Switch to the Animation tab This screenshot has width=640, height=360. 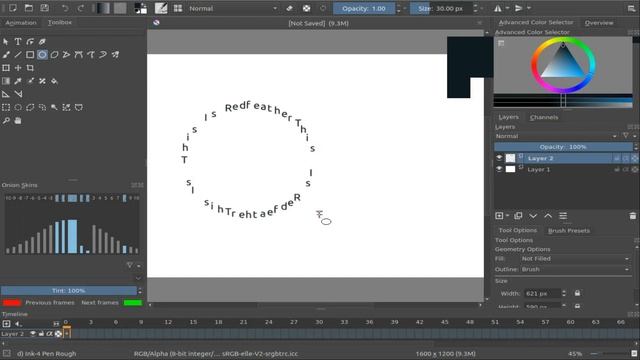tap(21, 22)
